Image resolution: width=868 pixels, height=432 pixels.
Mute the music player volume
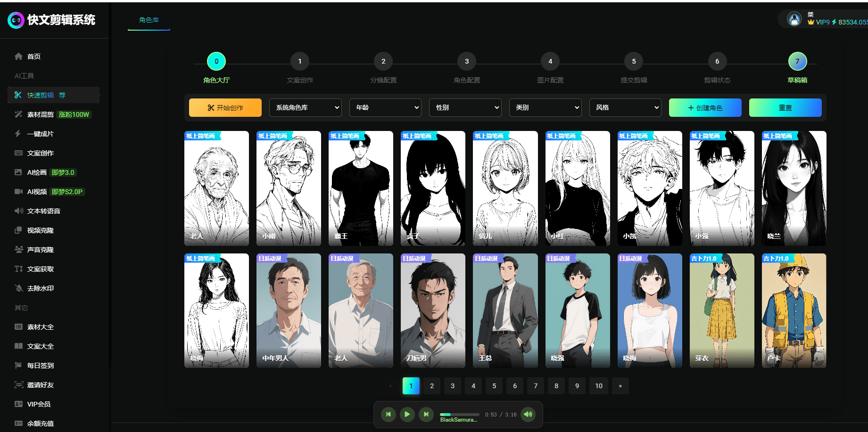point(528,415)
